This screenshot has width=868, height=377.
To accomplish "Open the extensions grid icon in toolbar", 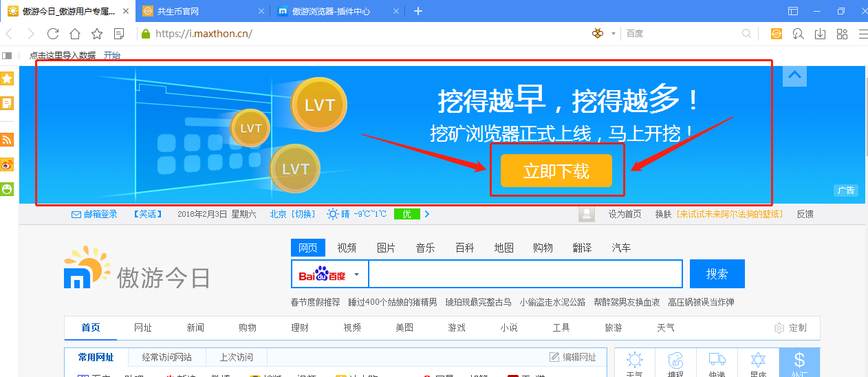I will (x=842, y=34).
